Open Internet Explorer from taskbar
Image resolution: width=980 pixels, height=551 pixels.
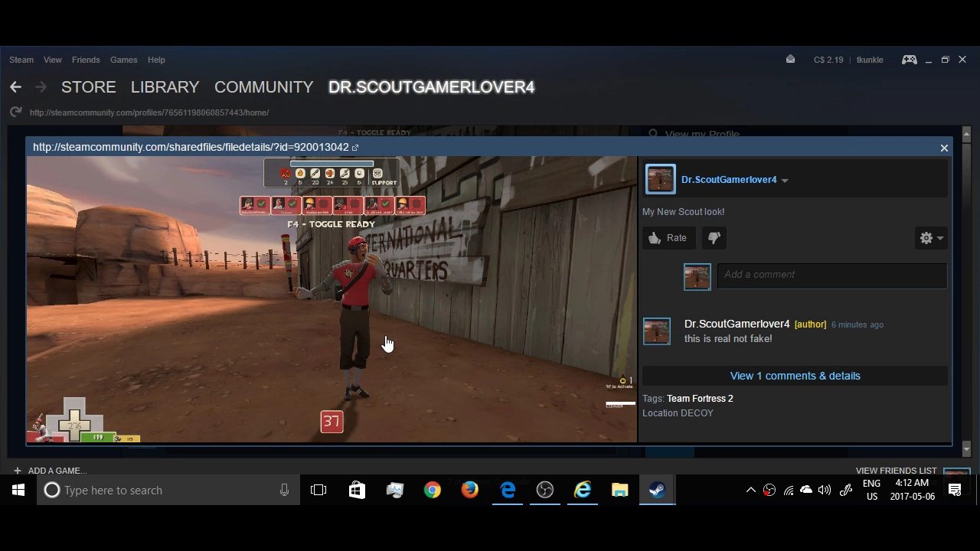point(583,491)
